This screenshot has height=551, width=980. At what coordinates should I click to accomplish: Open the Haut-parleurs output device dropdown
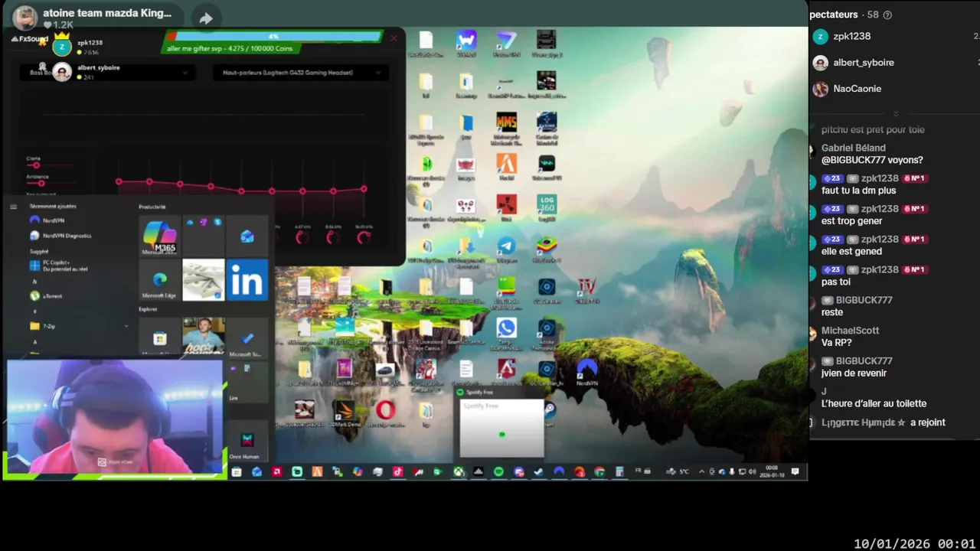pos(300,73)
